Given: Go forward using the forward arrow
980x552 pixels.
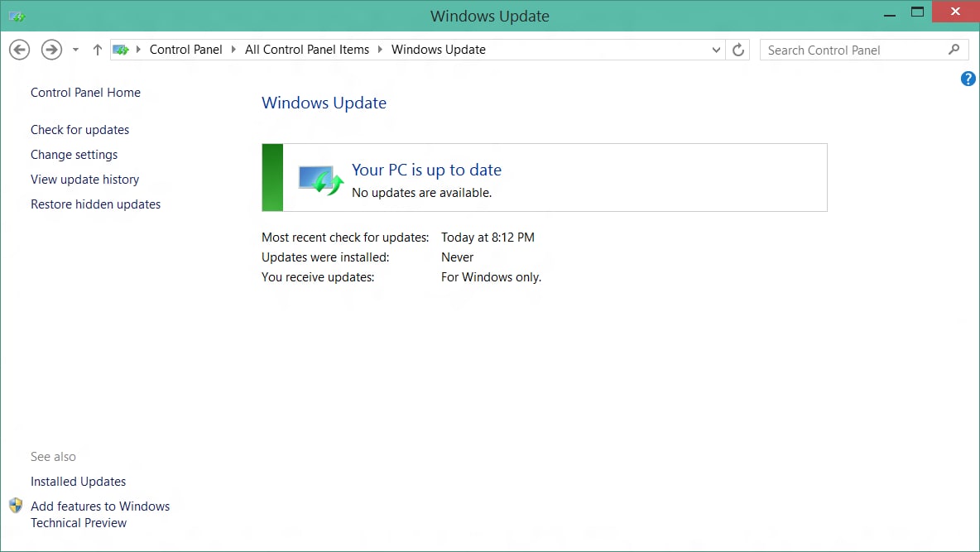Looking at the screenshot, I should (51, 50).
